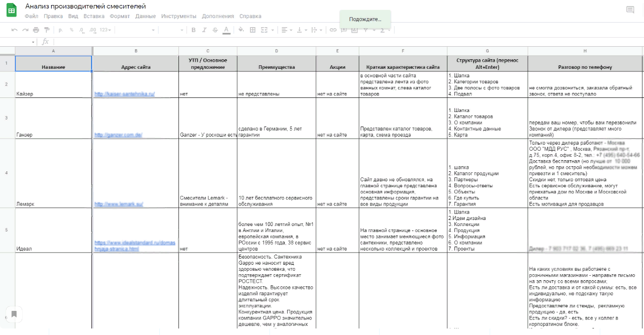The image size is (644, 335).
Task: Open the Дополнения menu
Action: (x=218, y=16)
